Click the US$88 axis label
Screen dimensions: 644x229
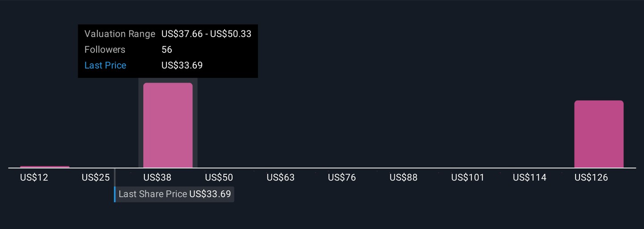coord(403,177)
